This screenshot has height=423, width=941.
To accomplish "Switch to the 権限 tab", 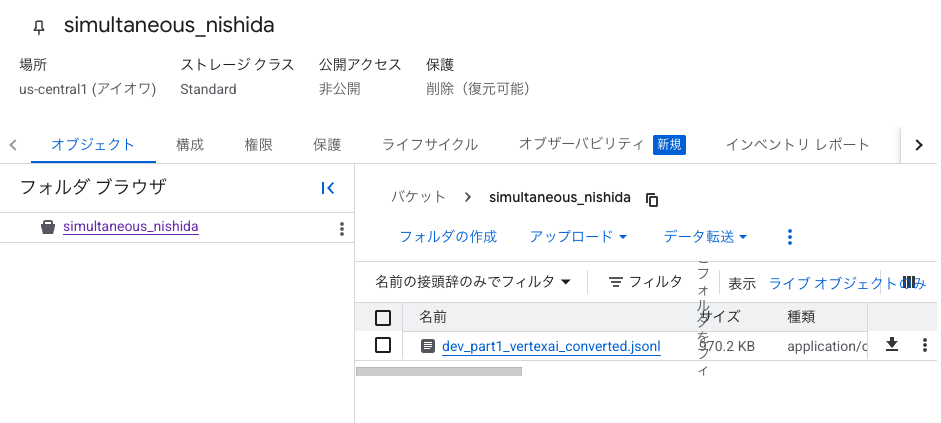I will coord(259,145).
